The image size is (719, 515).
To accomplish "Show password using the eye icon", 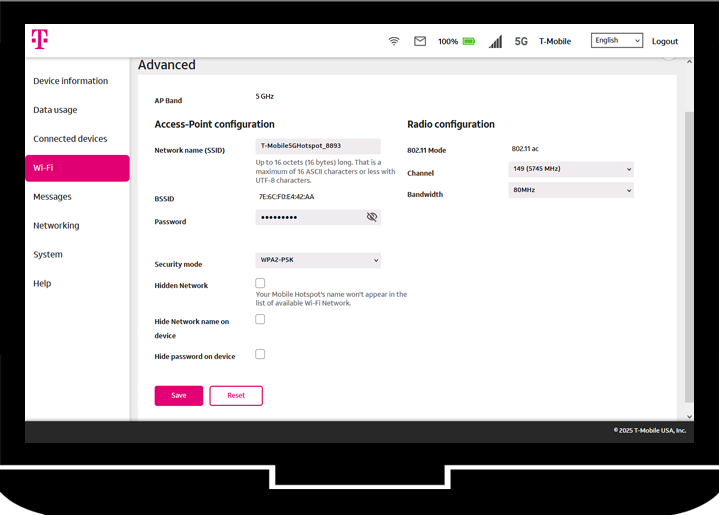I will (372, 217).
